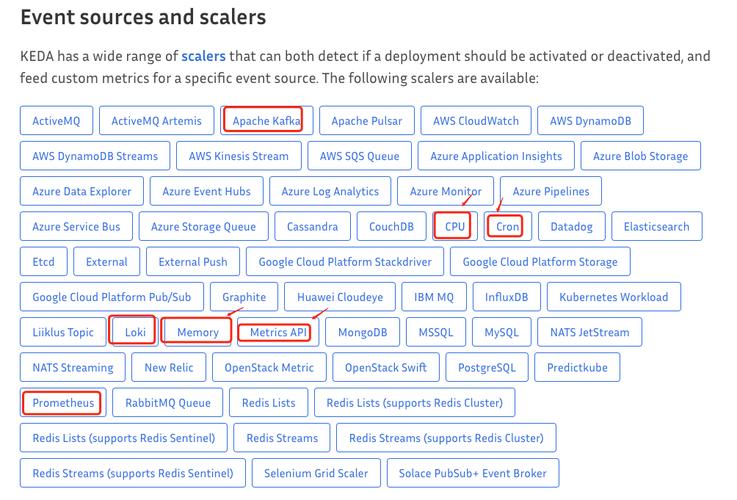Click the CPU scaler button
737x500 pixels.
point(456,227)
